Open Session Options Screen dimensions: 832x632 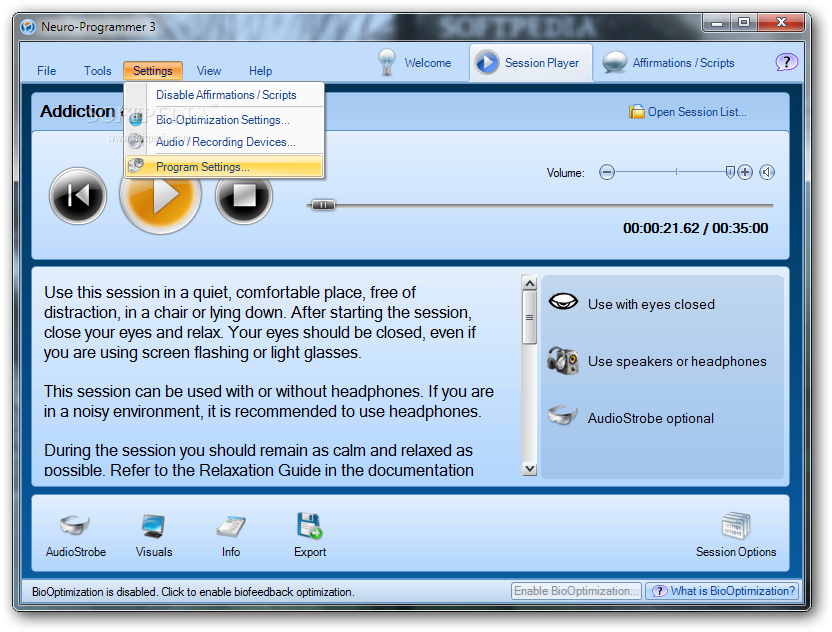736,535
